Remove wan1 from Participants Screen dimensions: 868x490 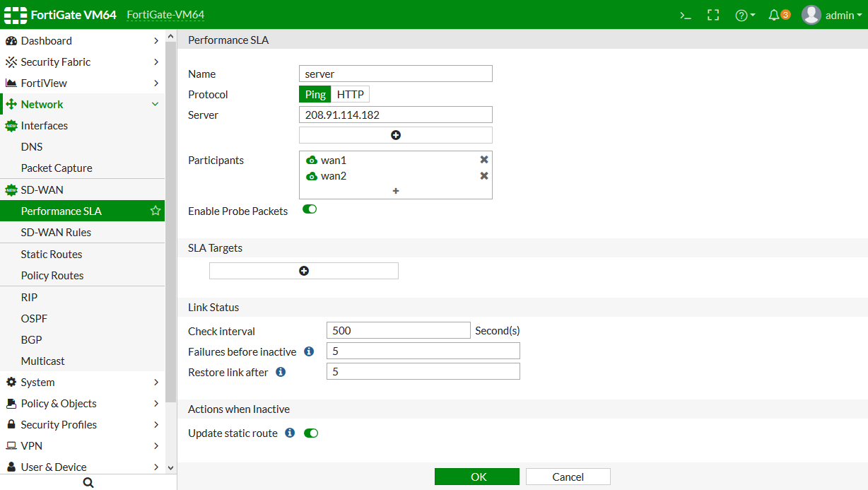[x=483, y=159]
